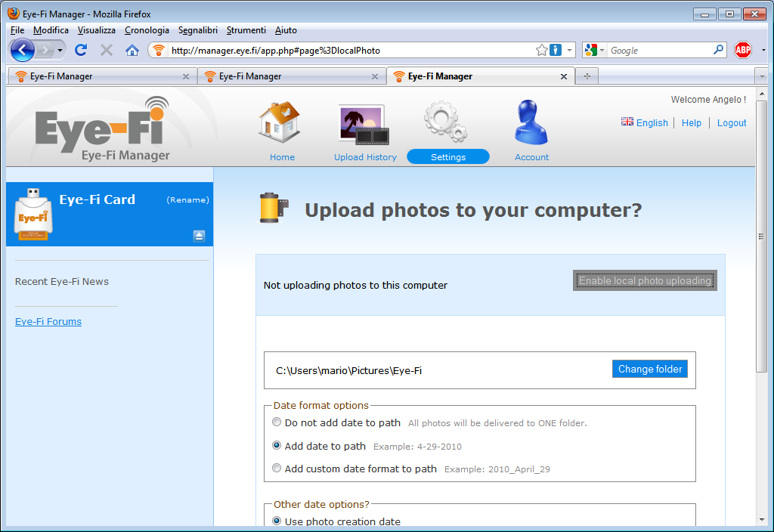Click the Settings navigation pill
Viewport: 774px width, 532px height.
pos(448,157)
